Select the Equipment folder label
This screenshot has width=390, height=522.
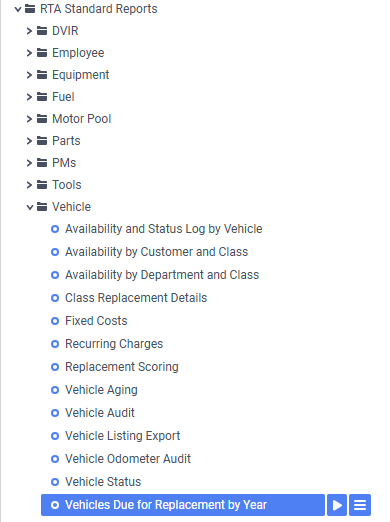81,75
